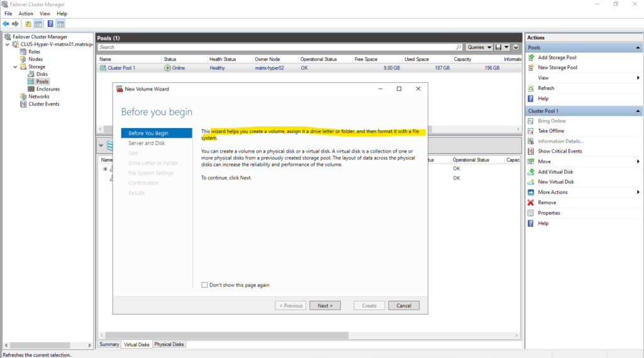Open the Queries dropdown

(479, 47)
